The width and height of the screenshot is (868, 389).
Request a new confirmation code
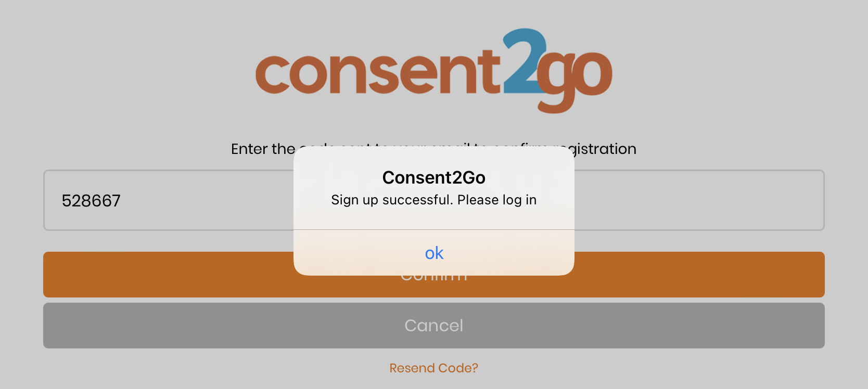tap(433, 368)
